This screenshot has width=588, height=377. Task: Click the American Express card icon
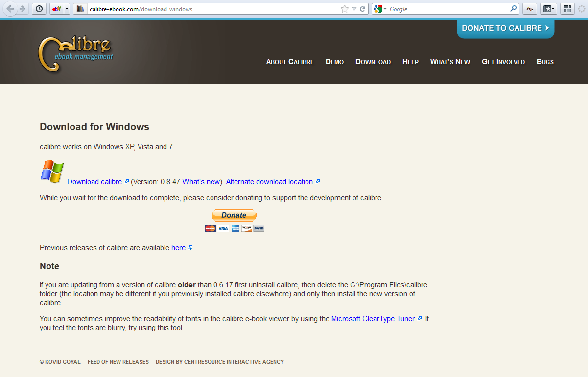click(x=235, y=228)
